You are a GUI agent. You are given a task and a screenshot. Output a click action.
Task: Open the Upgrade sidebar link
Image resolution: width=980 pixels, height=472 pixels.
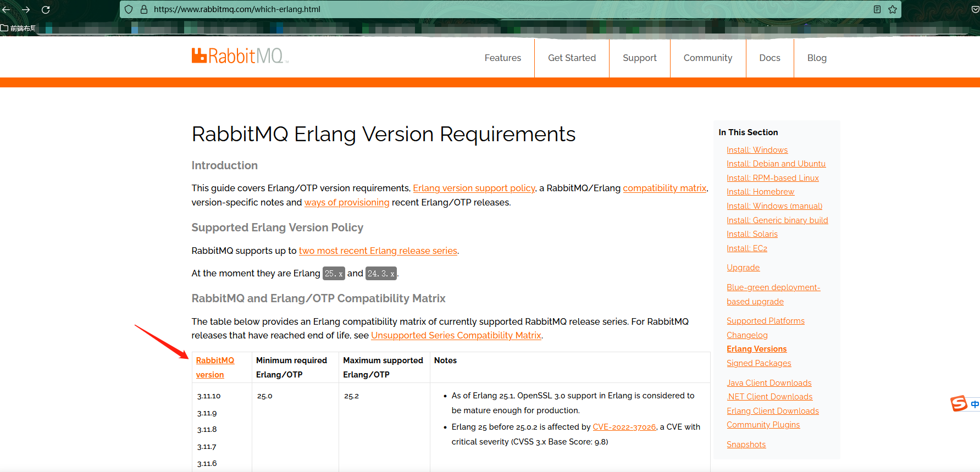pyautogui.click(x=743, y=268)
